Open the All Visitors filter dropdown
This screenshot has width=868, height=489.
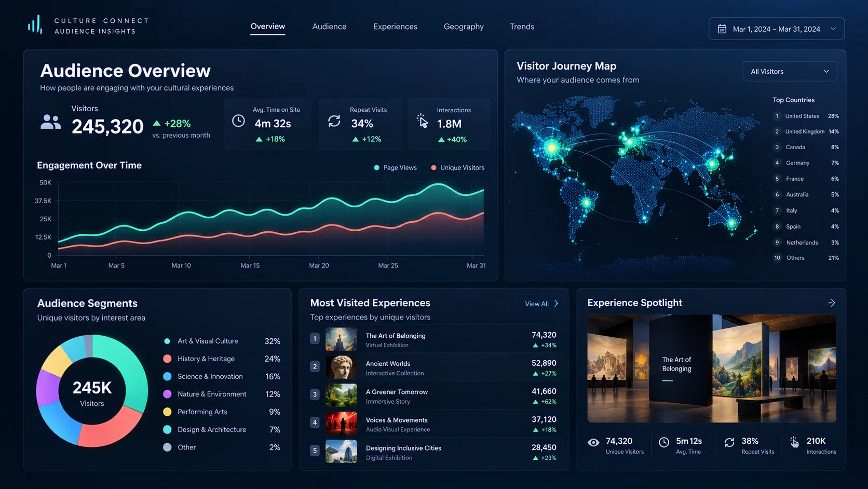click(790, 71)
